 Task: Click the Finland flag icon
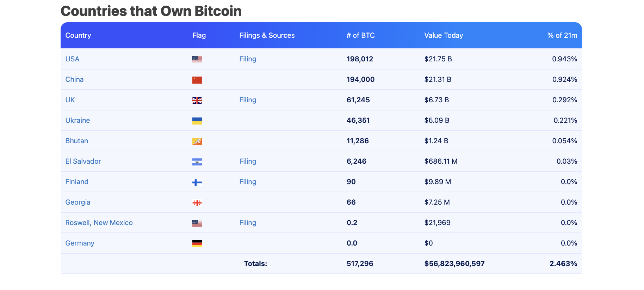point(197,182)
